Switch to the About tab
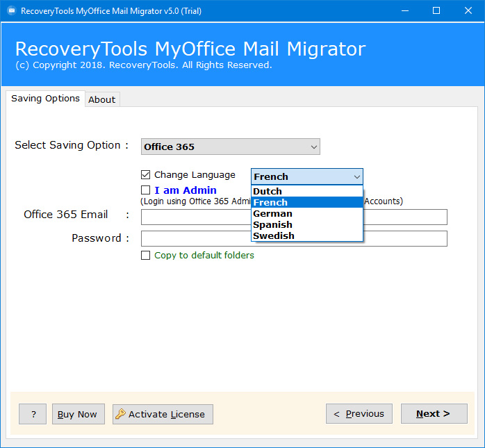The width and height of the screenshot is (485, 448). coord(101,99)
